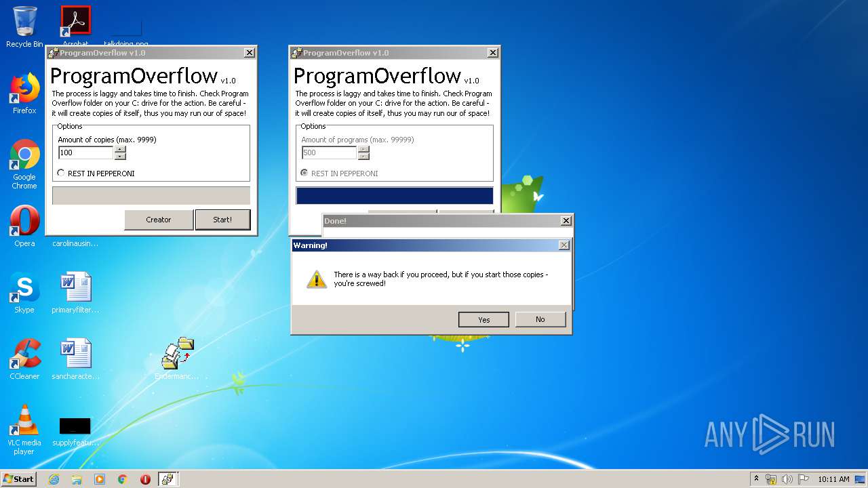868x488 pixels.
Task: Open the Skype desktop shortcut
Action: coord(24,293)
